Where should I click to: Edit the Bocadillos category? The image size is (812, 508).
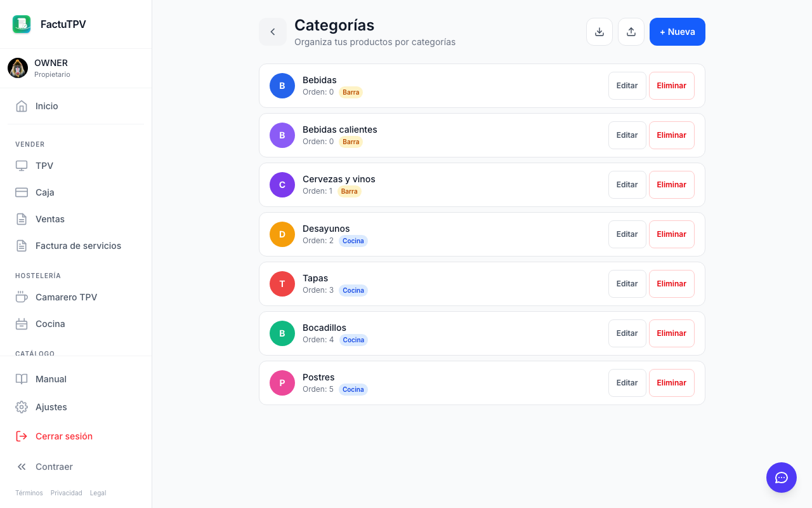[x=627, y=333]
